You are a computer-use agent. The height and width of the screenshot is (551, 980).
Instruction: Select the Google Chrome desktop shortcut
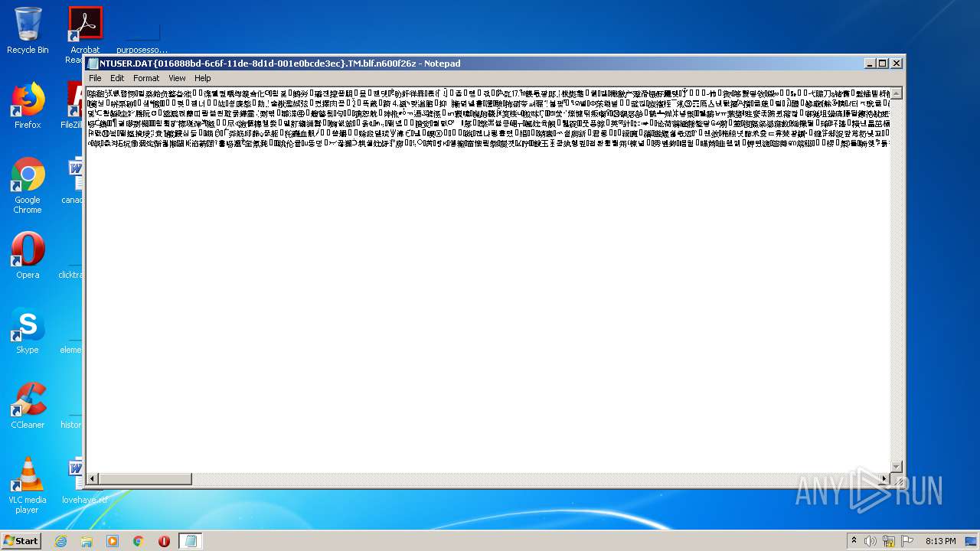(28, 186)
